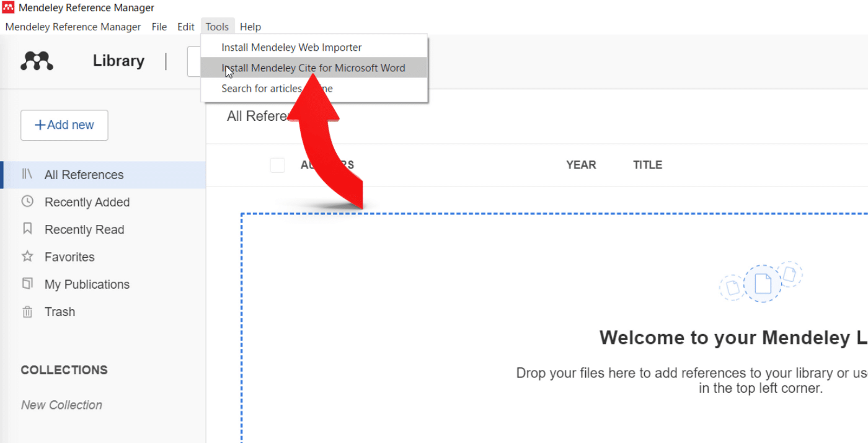The image size is (868, 443).
Task: Click the Welcome to your Mendeley heading
Action: (x=733, y=338)
